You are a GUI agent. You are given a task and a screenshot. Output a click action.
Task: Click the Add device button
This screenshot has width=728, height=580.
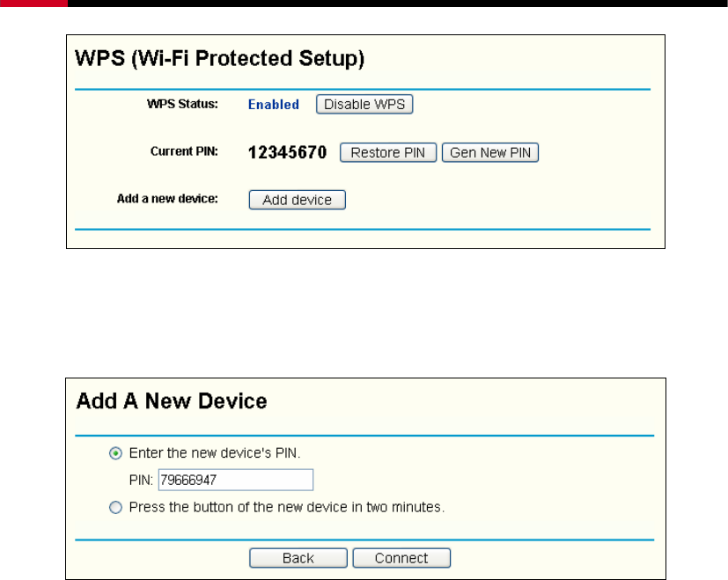click(x=298, y=200)
